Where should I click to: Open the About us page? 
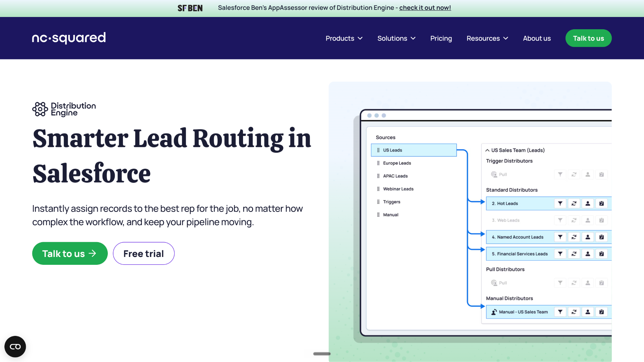coord(537,38)
